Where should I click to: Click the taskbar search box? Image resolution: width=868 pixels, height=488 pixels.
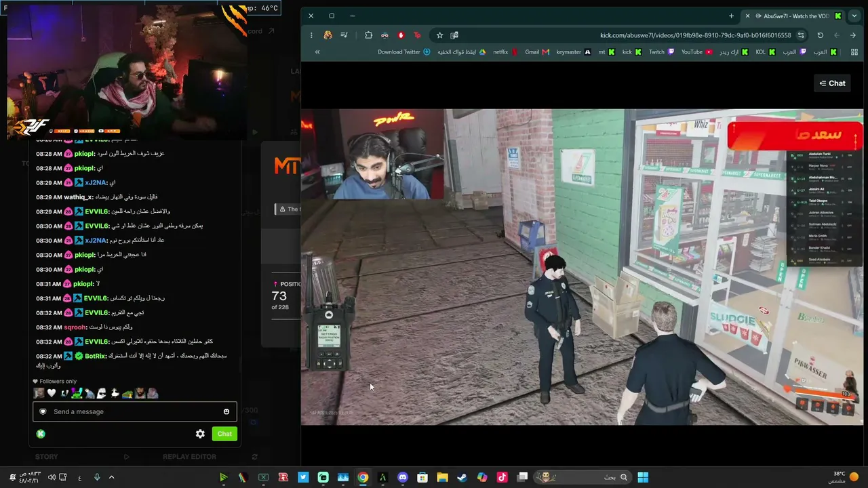(x=583, y=477)
